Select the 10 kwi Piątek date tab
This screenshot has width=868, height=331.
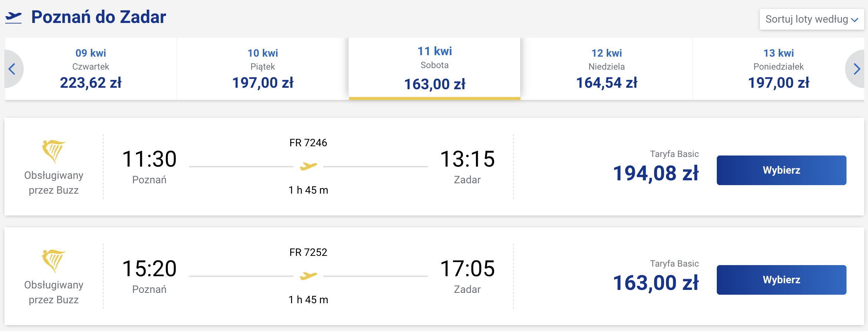(x=263, y=69)
